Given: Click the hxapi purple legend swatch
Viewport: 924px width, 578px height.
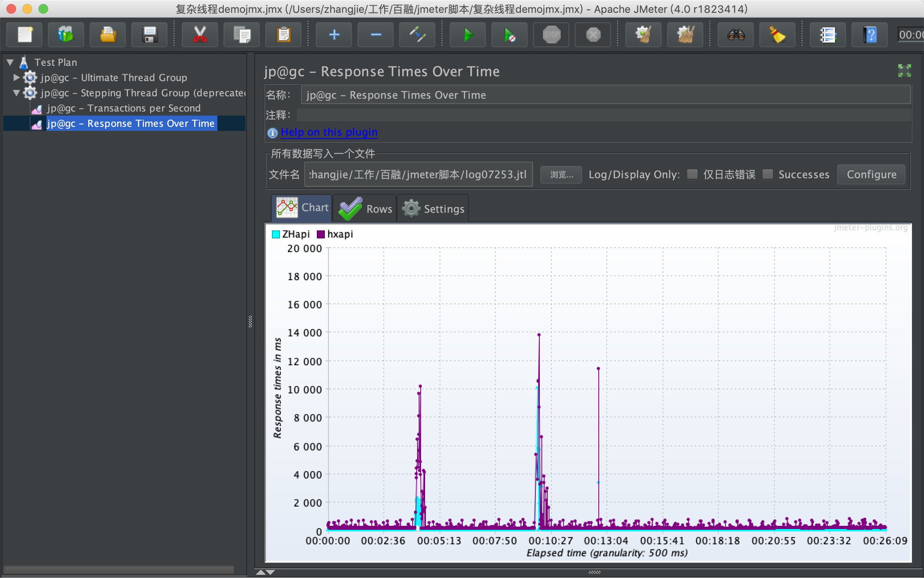Looking at the screenshot, I should coord(320,234).
